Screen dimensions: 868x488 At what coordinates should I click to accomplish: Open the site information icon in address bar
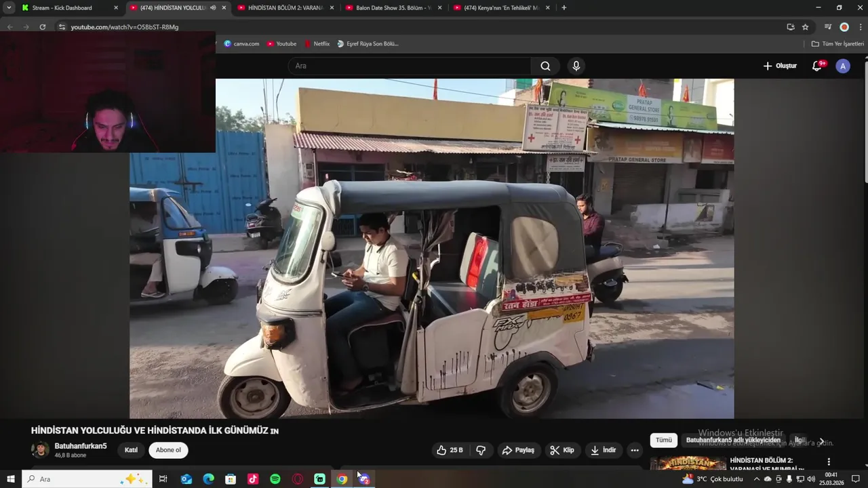(x=62, y=26)
